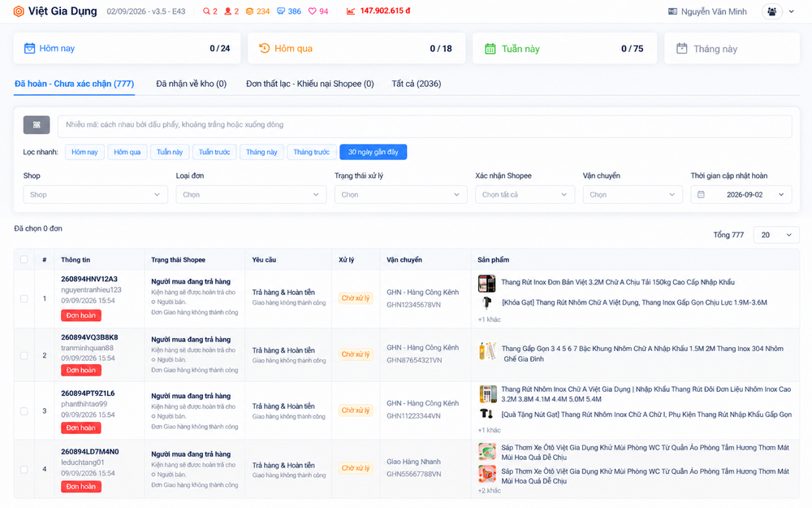The width and height of the screenshot is (812, 508).
Task: Click second product thumbnail of order 260894HNV12A3
Action: click(486, 302)
